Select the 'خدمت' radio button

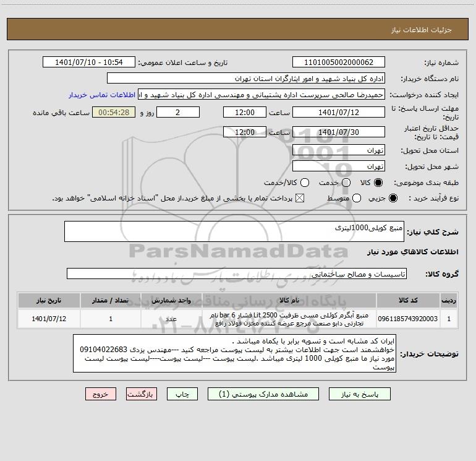(x=346, y=183)
